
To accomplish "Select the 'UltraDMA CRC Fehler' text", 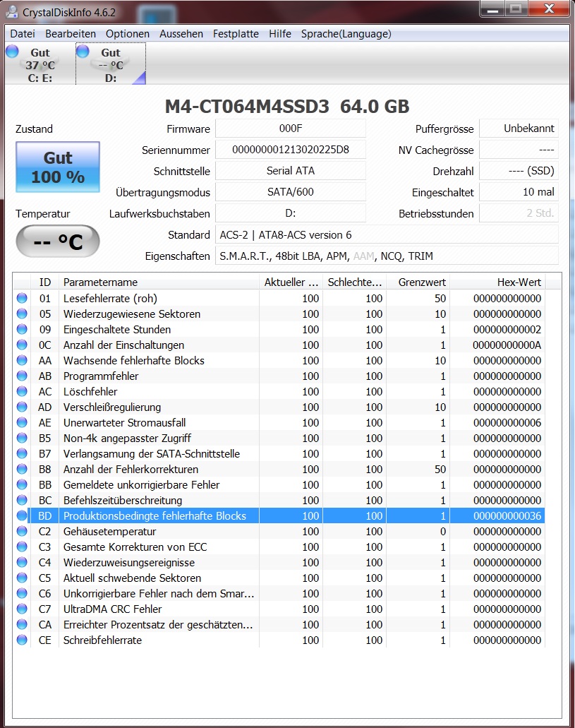I will point(112,609).
